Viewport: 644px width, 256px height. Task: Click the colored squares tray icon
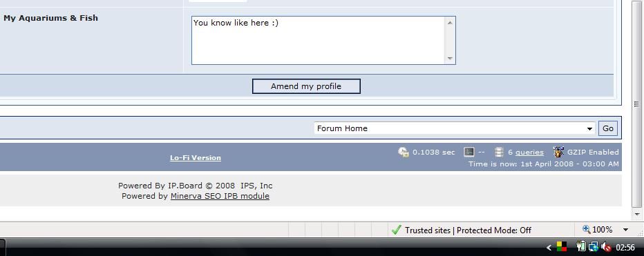[562, 246]
